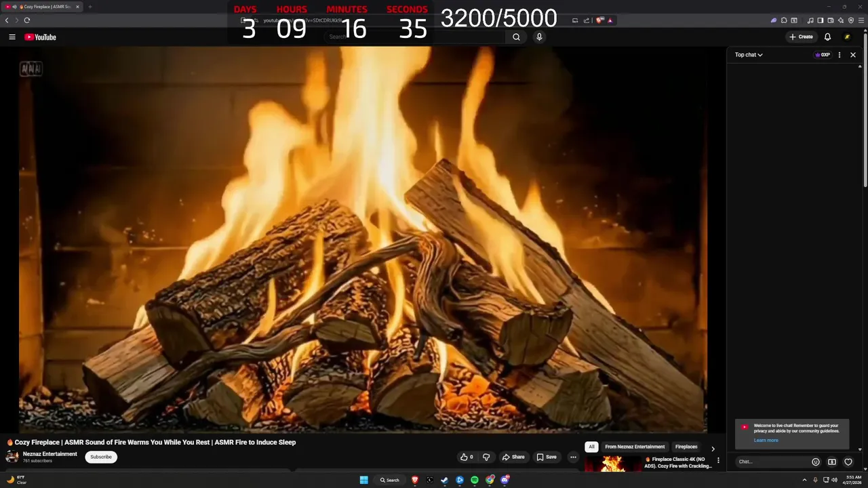Open Neznaz Entertainment channel name
Image resolution: width=868 pixels, height=488 pixels.
pyautogui.click(x=50, y=454)
